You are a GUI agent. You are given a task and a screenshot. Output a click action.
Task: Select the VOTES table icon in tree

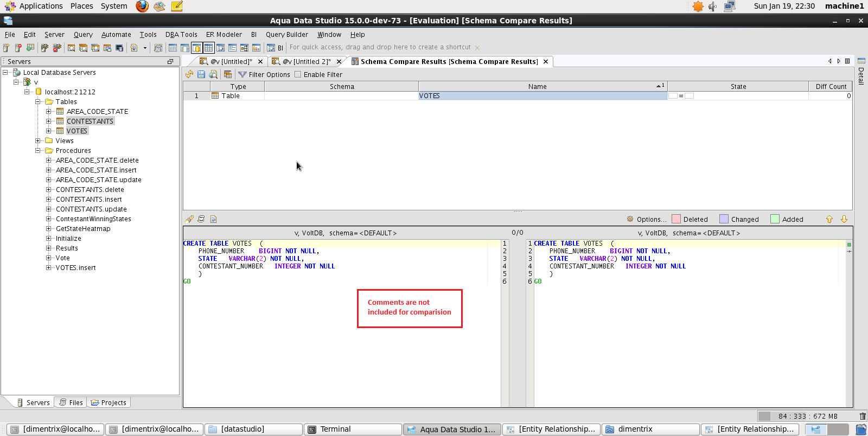(x=60, y=131)
